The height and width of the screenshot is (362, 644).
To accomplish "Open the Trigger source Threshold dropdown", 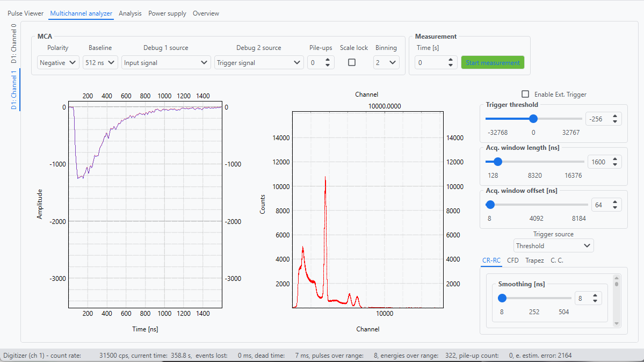I will [x=553, y=246].
